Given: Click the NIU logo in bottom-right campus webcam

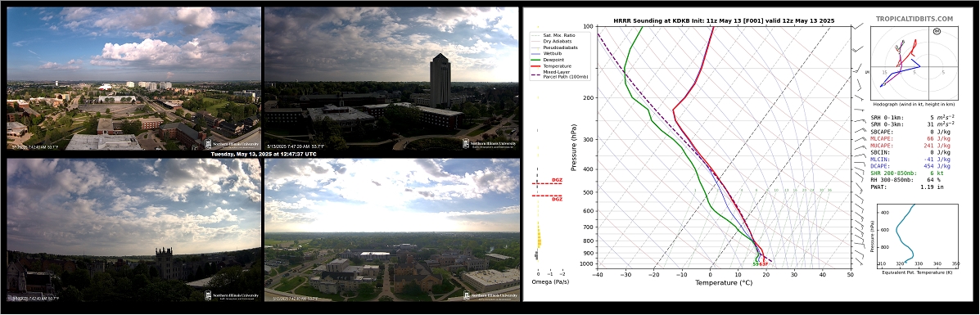Looking at the screenshot, I should coord(490,296).
